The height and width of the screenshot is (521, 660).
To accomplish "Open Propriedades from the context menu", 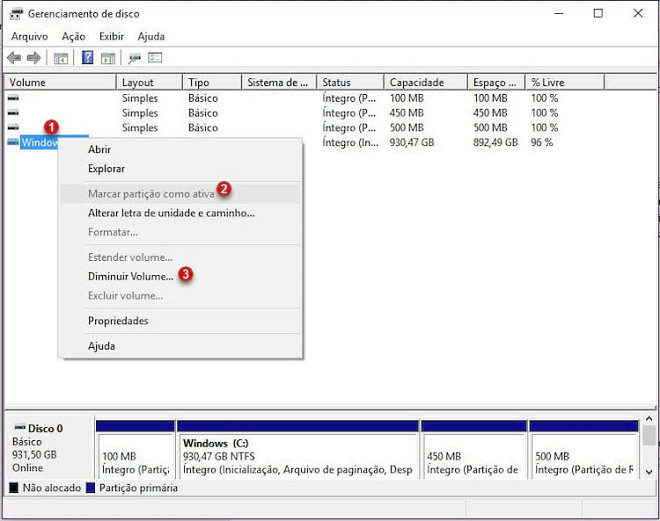I will pos(180,321).
